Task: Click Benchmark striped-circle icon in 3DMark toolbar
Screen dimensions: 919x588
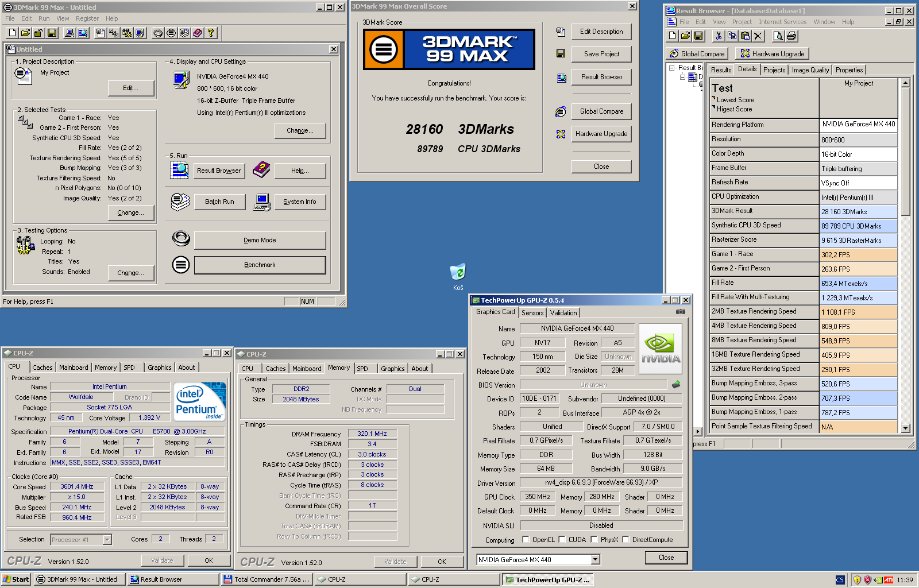Action: click(171, 33)
